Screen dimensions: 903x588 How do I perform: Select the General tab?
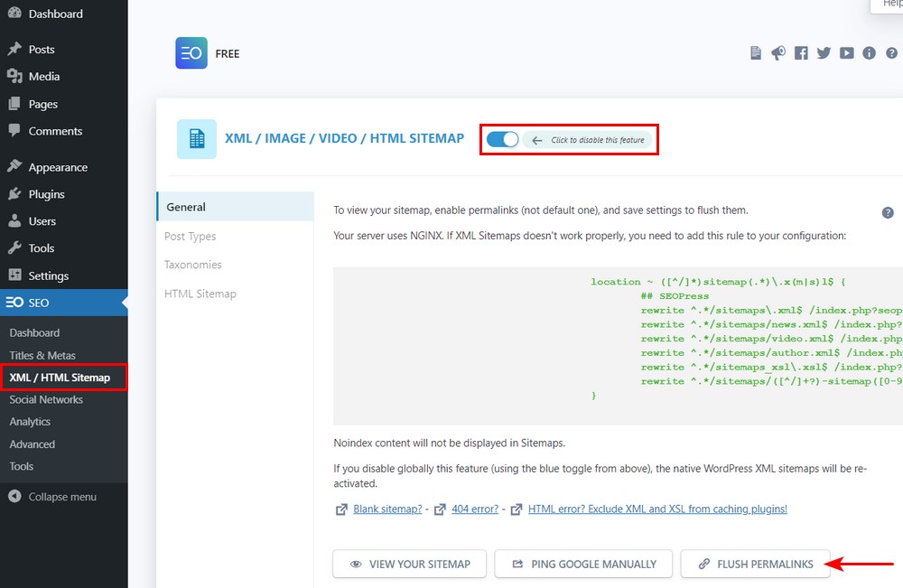235,207
